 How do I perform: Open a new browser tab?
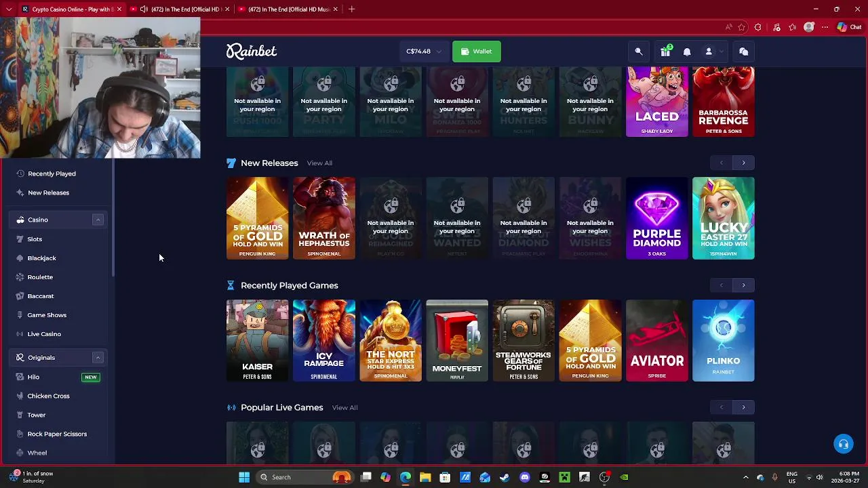click(x=351, y=9)
